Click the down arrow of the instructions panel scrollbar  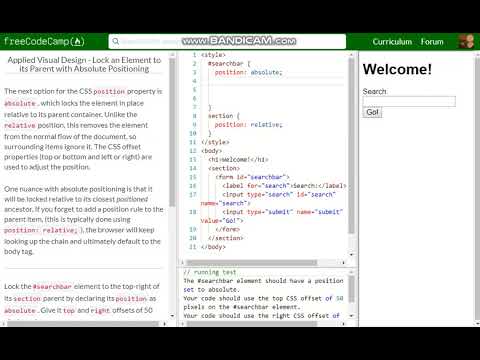pyautogui.click(x=172, y=315)
